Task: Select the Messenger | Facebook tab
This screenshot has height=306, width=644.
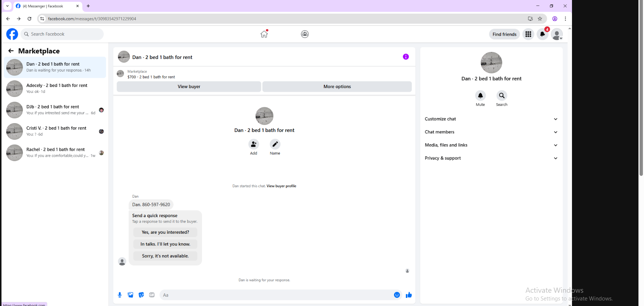Action: (x=48, y=6)
